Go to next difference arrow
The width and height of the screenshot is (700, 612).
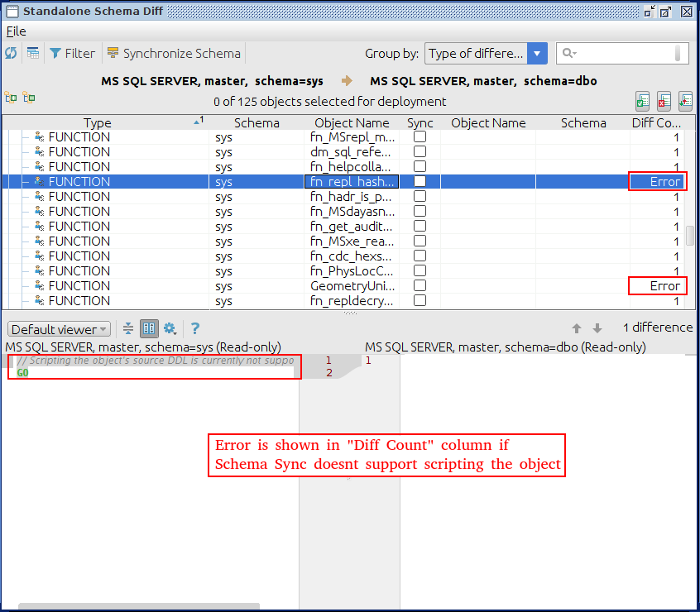tap(597, 328)
